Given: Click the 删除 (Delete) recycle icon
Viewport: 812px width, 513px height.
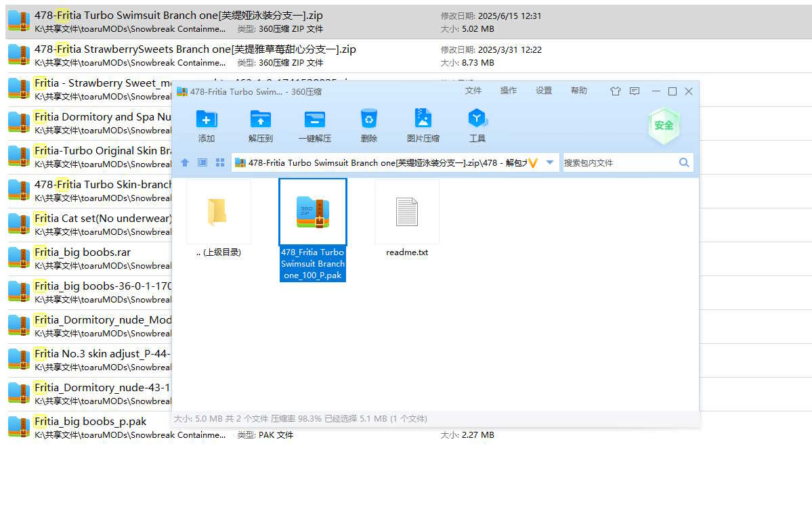Looking at the screenshot, I should 369,120.
